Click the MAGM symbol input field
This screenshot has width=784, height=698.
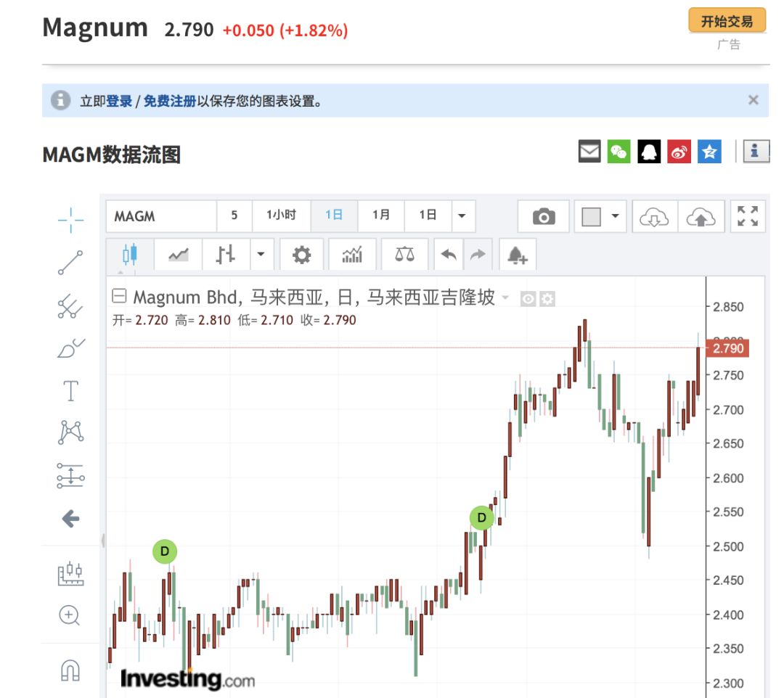tap(161, 216)
